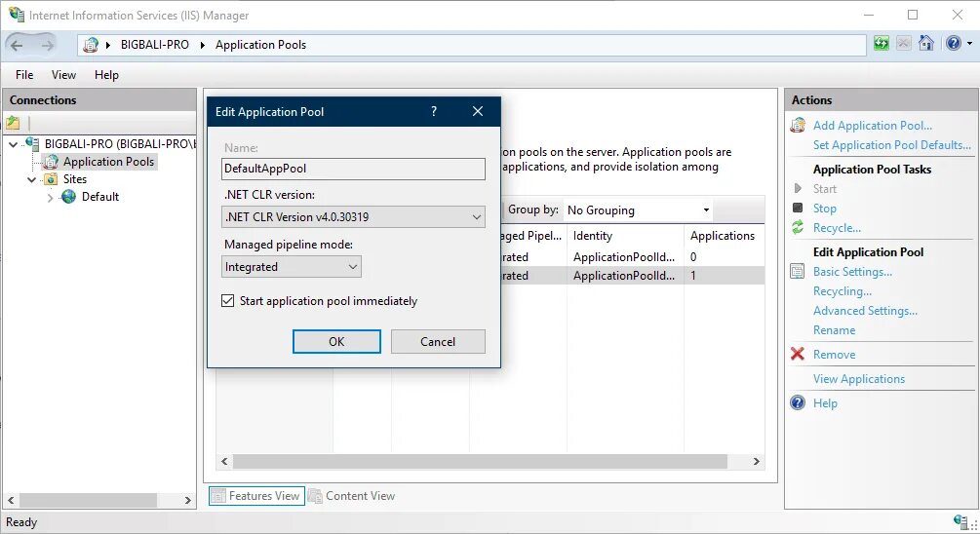This screenshot has width=980, height=534.
Task: Select pool row with 0 applications
Action: pyautogui.click(x=633, y=256)
